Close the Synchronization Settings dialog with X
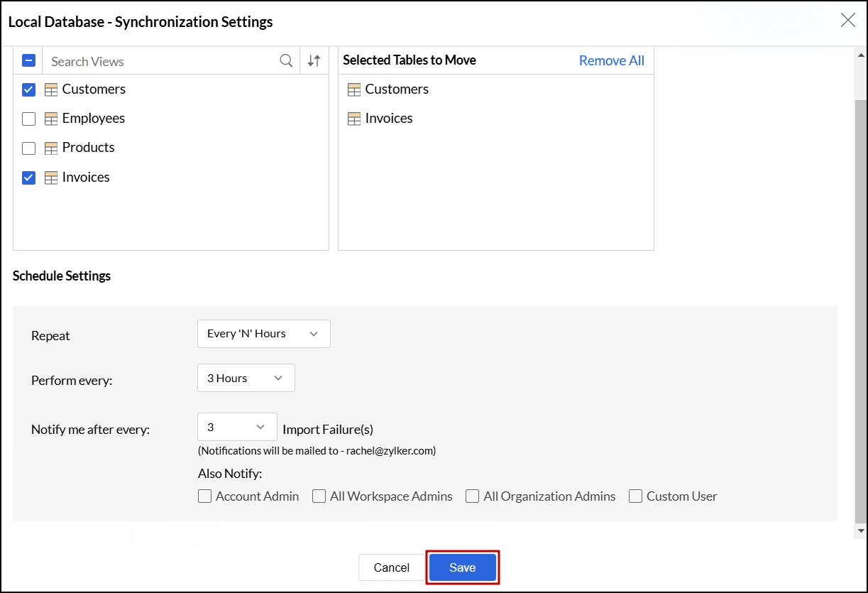This screenshot has width=868, height=593. tap(847, 21)
